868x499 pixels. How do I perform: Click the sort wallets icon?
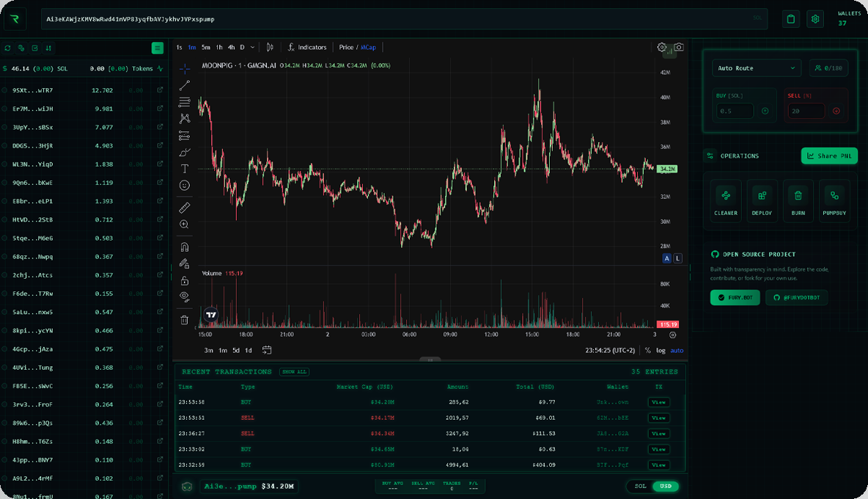click(x=48, y=48)
